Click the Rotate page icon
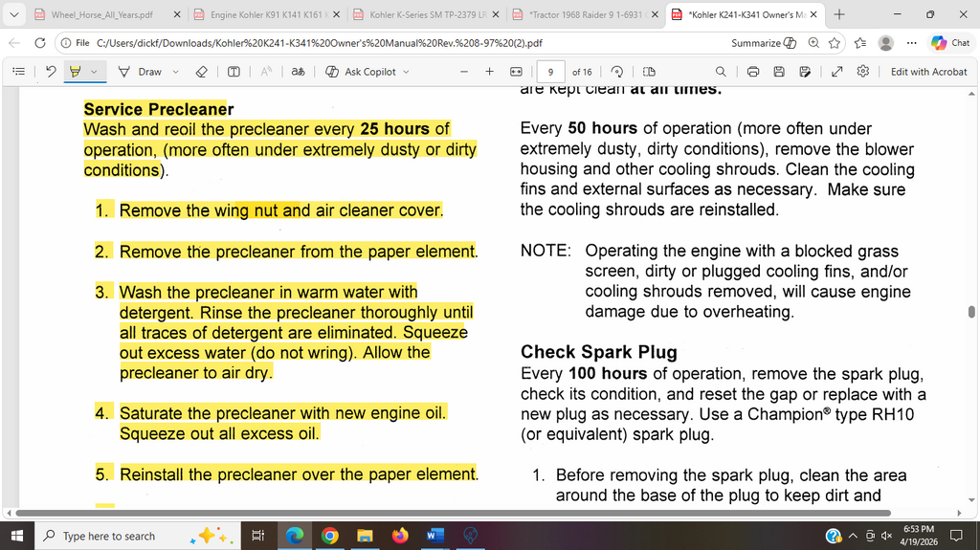 [617, 72]
